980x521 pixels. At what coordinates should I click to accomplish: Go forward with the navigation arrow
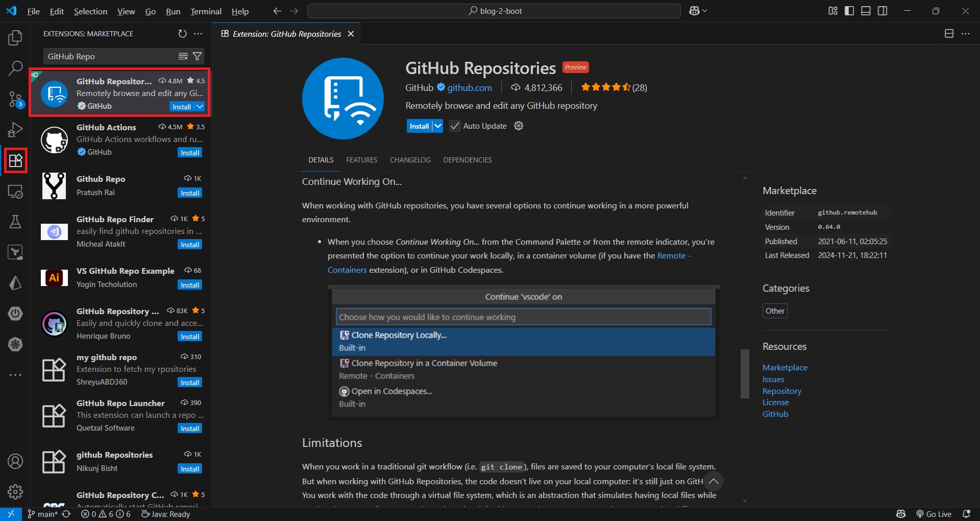(294, 11)
